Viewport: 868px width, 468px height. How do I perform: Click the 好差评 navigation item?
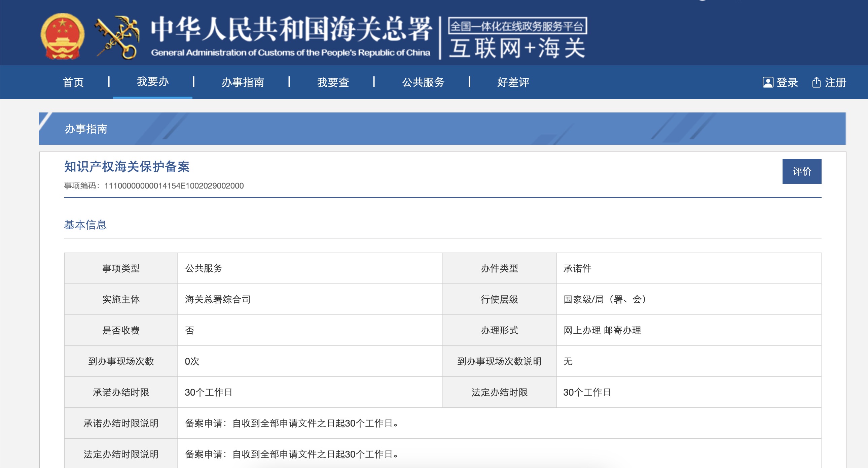(x=512, y=82)
